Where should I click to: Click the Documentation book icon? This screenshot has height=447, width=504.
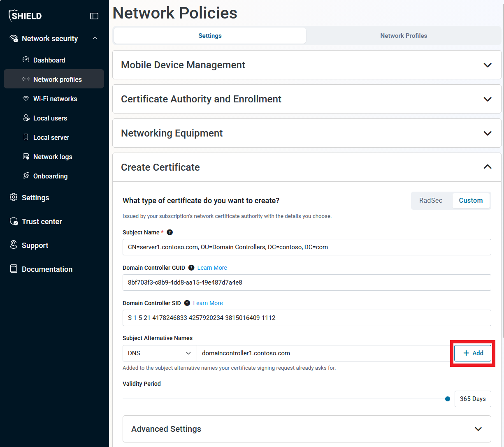tap(14, 269)
